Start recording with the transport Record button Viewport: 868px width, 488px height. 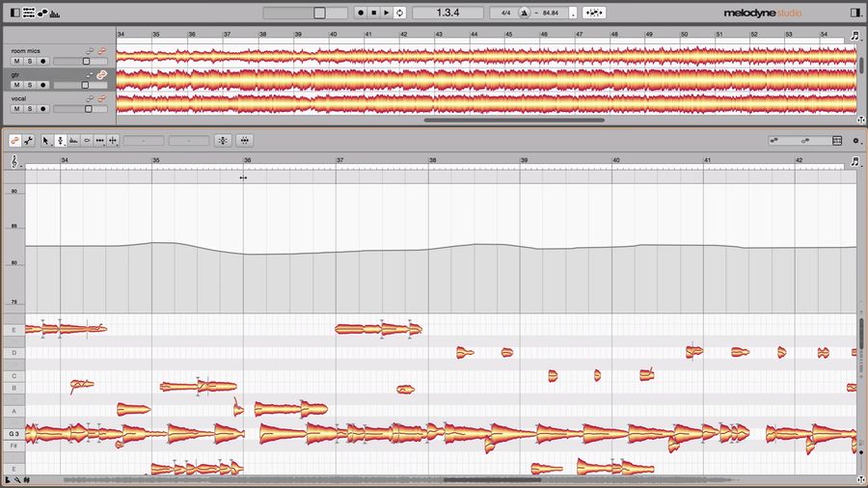(361, 13)
